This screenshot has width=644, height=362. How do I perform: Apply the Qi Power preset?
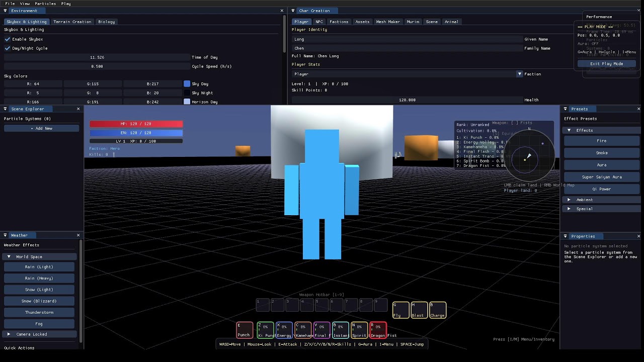tap(602, 189)
